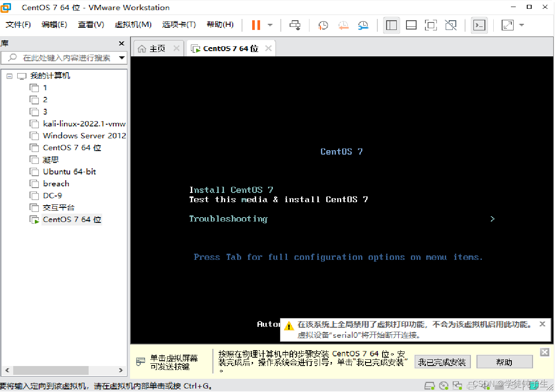Select Ubuntu 64-bit in library
Image resolution: width=555 pixels, height=392 pixels.
pyautogui.click(x=70, y=171)
